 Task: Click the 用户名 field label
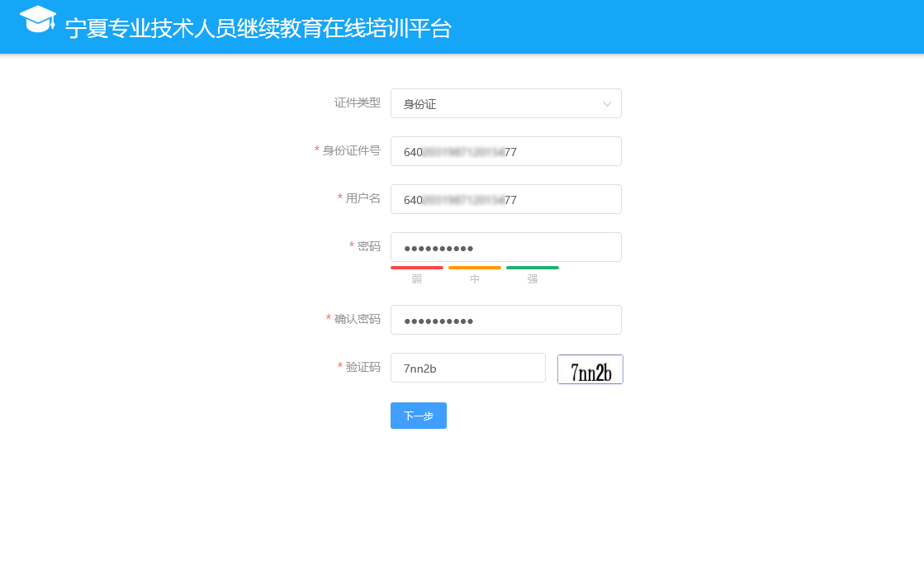363,198
